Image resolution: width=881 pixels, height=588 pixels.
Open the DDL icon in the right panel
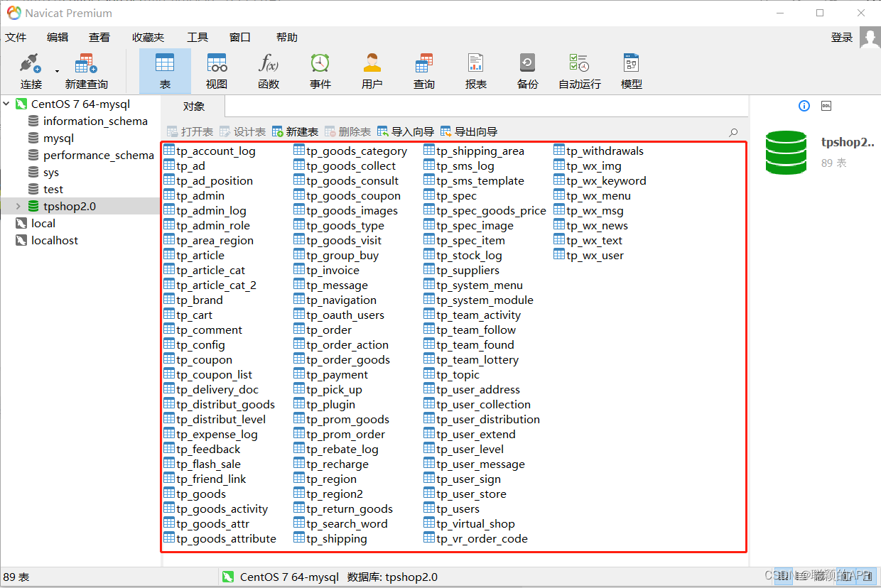point(826,106)
